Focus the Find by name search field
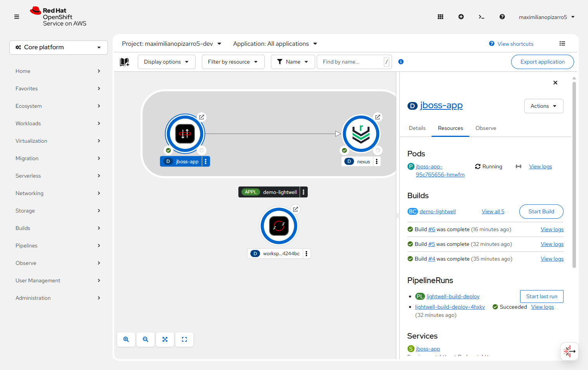This screenshot has width=588, height=370. point(350,62)
